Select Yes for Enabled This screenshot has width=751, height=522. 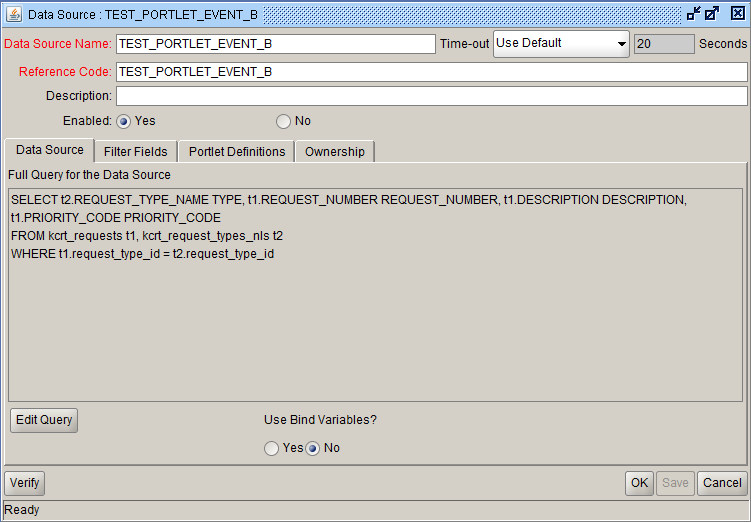click(x=125, y=121)
